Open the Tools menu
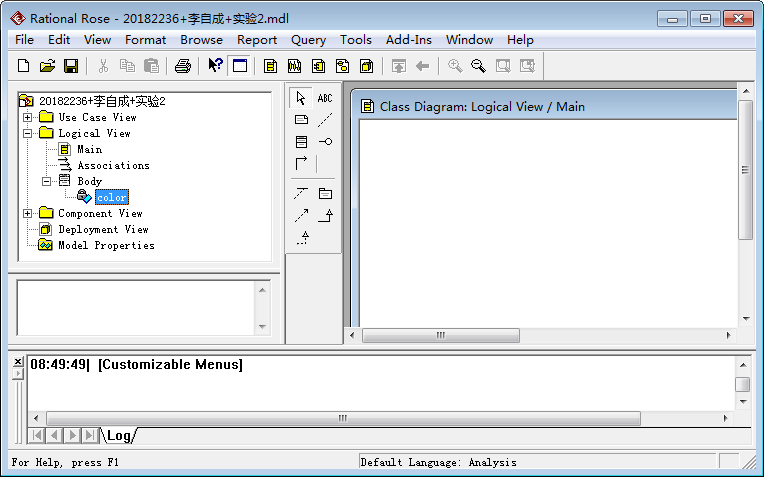This screenshot has width=764, height=477. click(x=356, y=40)
